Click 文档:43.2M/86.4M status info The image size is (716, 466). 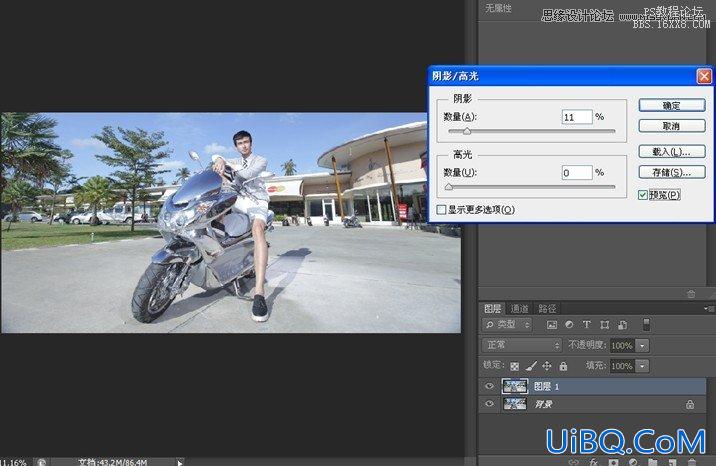tap(112, 462)
